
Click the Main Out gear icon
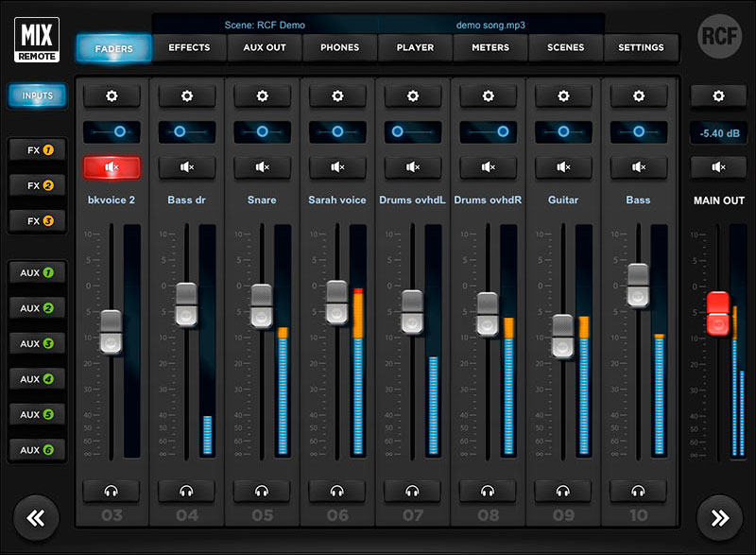point(718,95)
